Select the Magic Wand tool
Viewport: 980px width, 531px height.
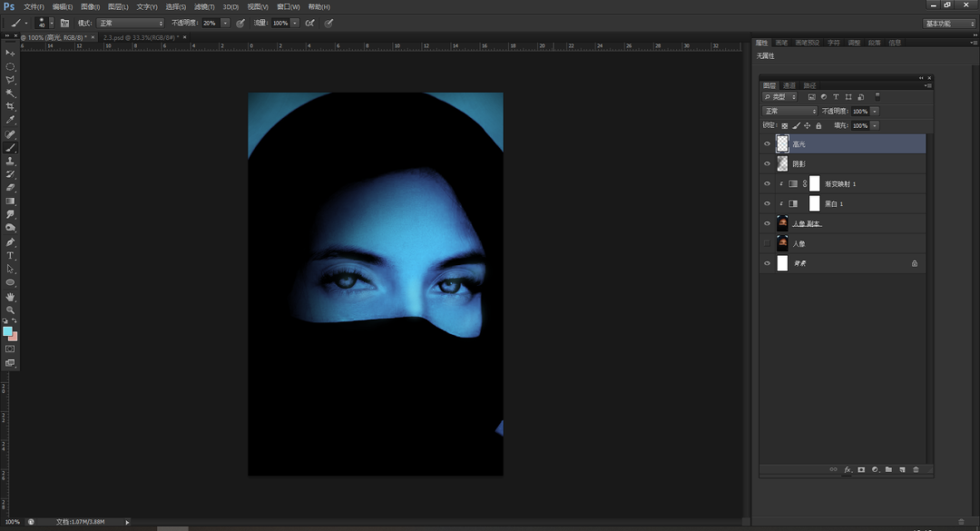10,93
